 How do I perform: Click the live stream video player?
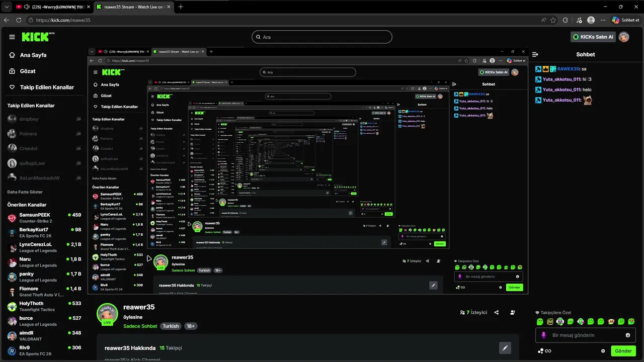coord(308,171)
